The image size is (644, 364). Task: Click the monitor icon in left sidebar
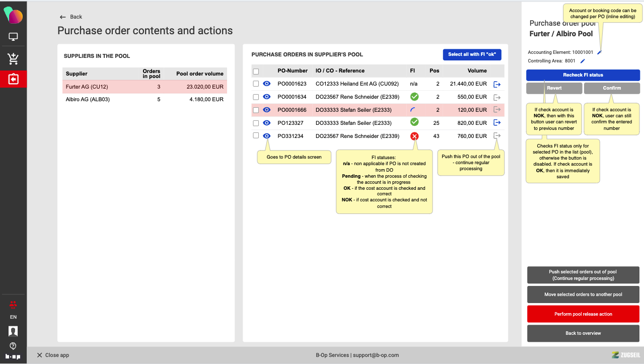pos(13,37)
